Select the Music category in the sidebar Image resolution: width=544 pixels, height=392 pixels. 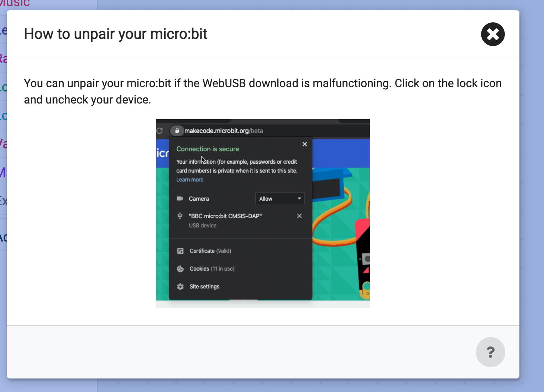pyautogui.click(x=16, y=3)
